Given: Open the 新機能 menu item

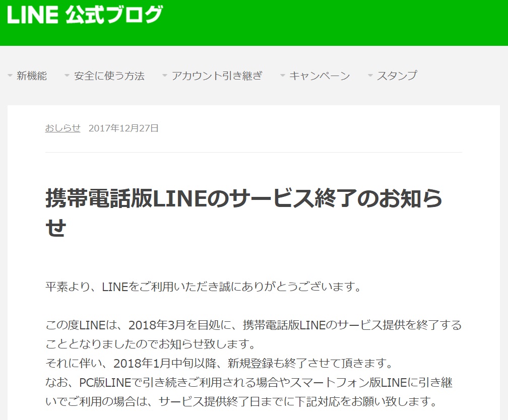Looking at the screenshot, I should click(x=32, y=76).
